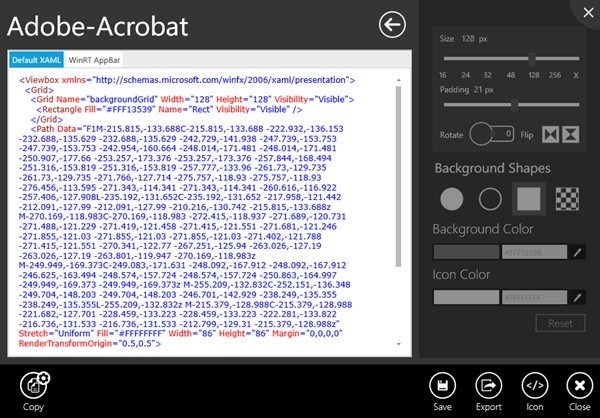Click the Rectangle Fill line in code
This screenshot has height=418, width=600.
169,109
